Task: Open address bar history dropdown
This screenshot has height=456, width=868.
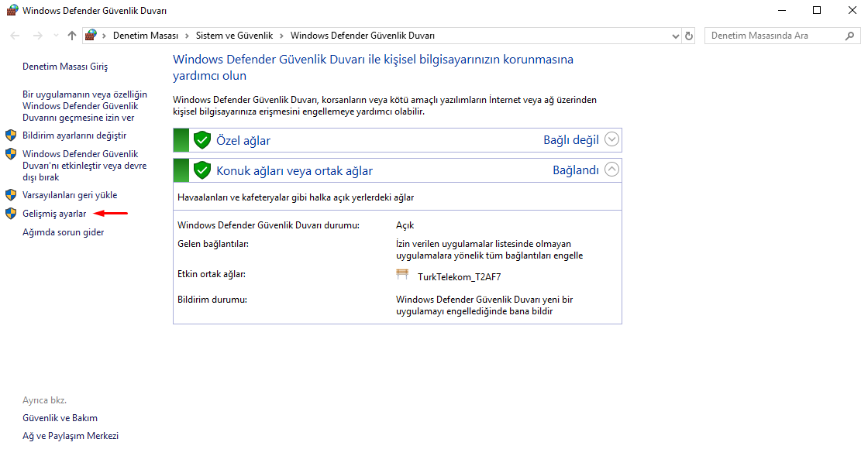Action: 675,36
